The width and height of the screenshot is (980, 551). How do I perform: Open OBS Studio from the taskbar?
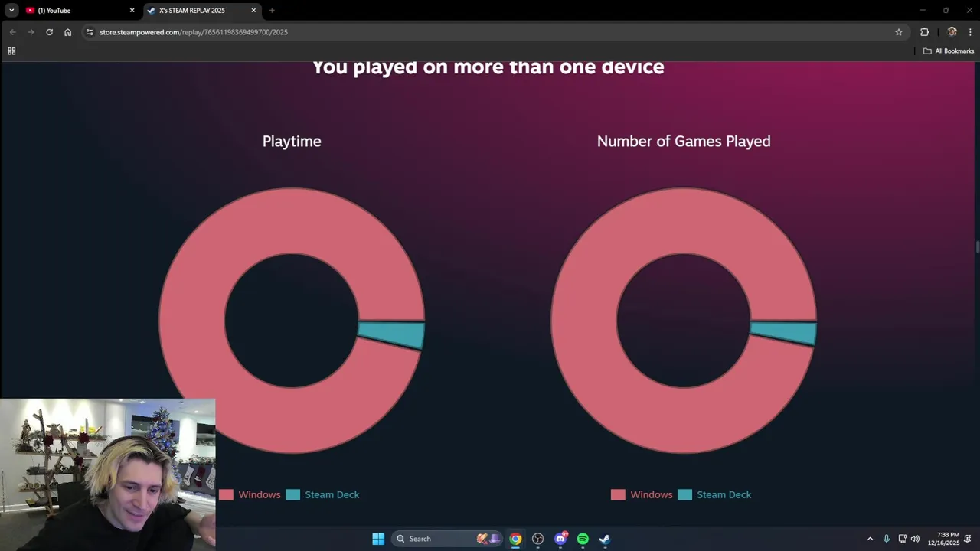537,539
